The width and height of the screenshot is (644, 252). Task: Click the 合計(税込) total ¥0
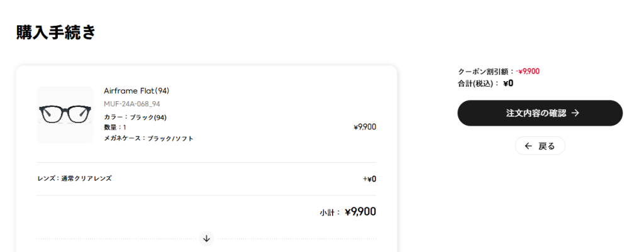pos(508,84)
